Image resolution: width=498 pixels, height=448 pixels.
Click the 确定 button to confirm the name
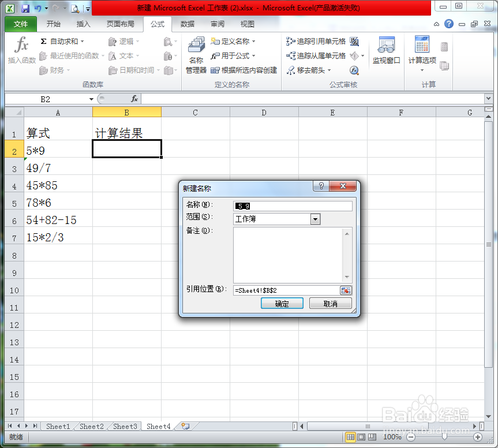coord(282,303)
